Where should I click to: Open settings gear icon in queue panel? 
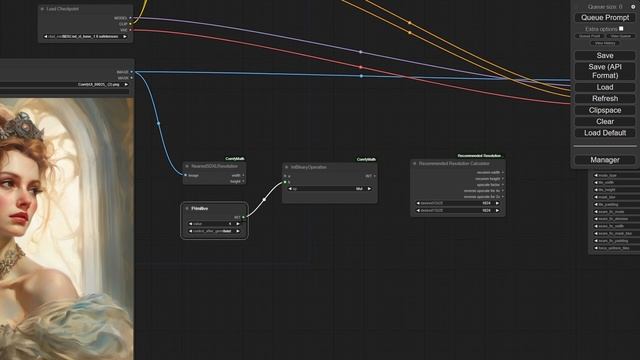click(x=633, y=7)
